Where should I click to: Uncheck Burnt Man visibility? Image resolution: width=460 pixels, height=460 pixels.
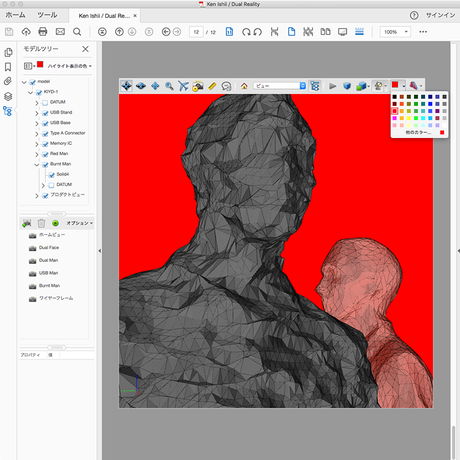[x=45, y=165]
